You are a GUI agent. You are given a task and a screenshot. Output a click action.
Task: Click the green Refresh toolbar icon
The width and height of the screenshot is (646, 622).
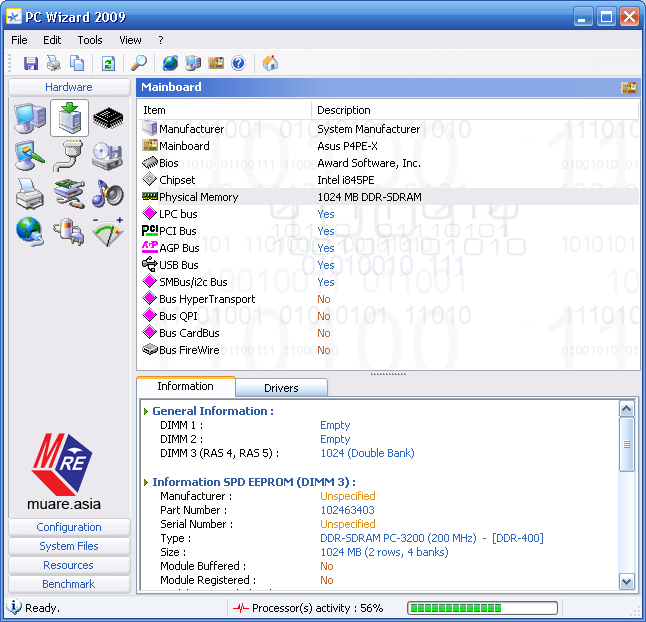[x=108, y=63]
